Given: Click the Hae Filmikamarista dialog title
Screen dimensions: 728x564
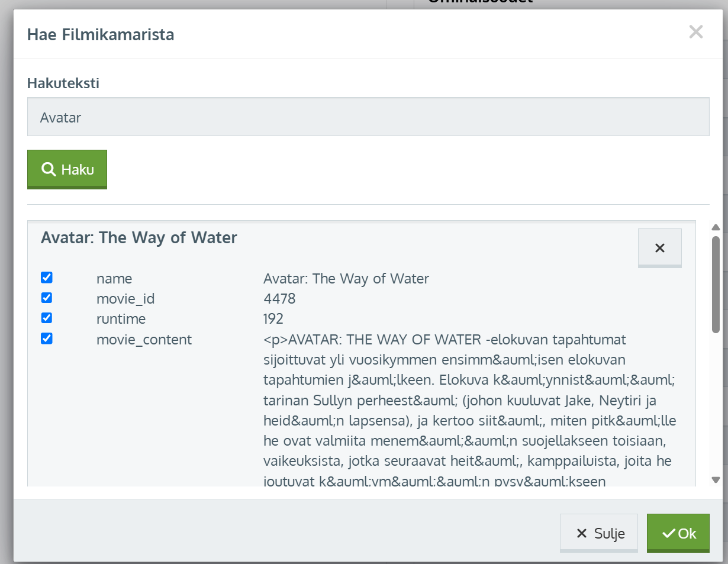Looking at the screenshot, I should (101, 35).
